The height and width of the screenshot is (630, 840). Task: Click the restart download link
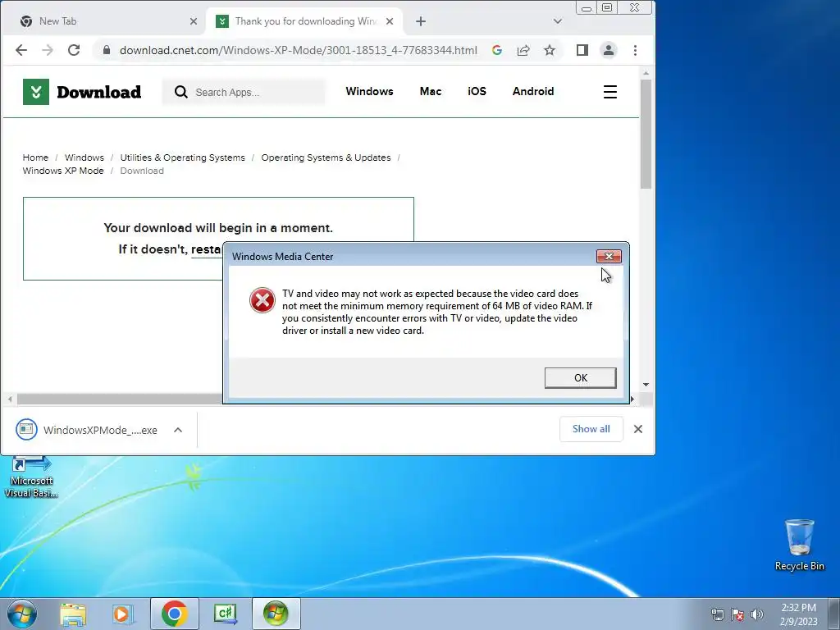207,249
